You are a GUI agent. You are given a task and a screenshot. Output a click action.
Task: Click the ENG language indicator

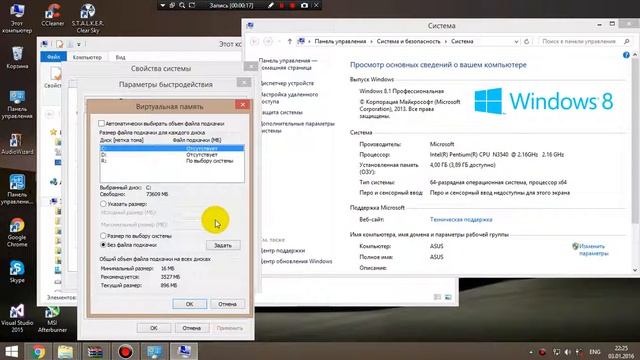(595, 352)
